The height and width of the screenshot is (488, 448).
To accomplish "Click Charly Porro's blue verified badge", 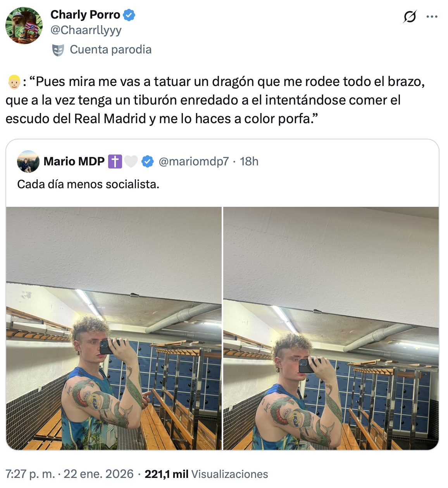I will [129, 15].
